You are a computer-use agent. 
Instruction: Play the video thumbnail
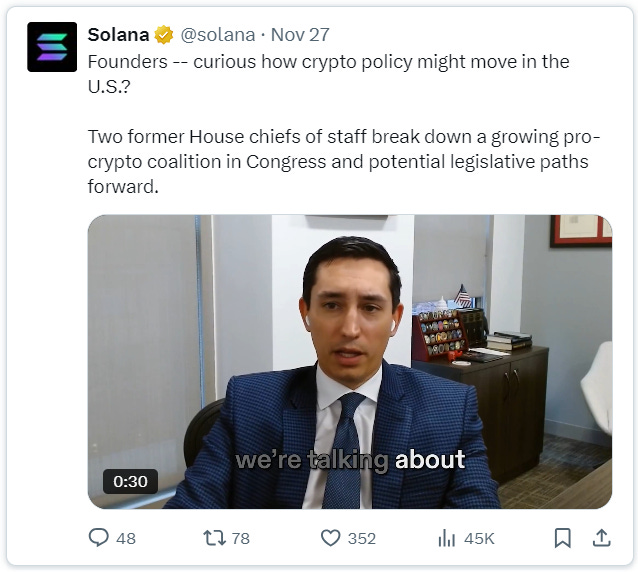[x=350, y=362]
